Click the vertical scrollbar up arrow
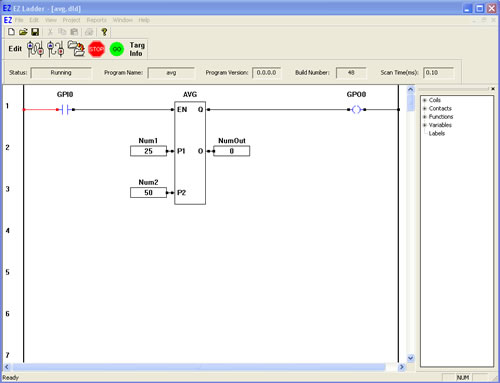Screen dimensions: 500x383 [x=411, y=89]
